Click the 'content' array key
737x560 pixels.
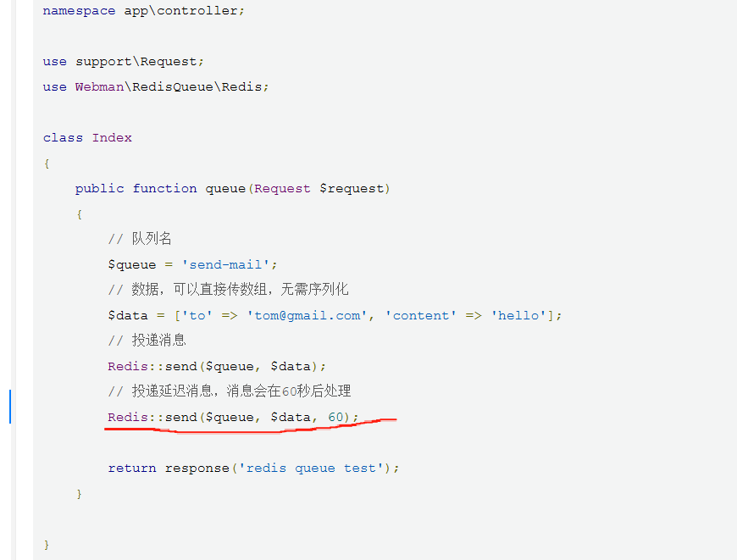(x=421, y=315)
